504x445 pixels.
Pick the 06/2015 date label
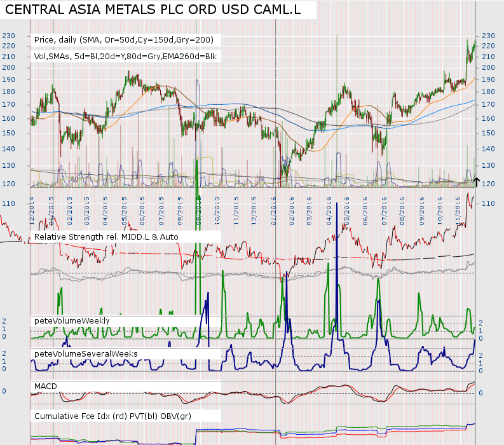tap(142, 211)
